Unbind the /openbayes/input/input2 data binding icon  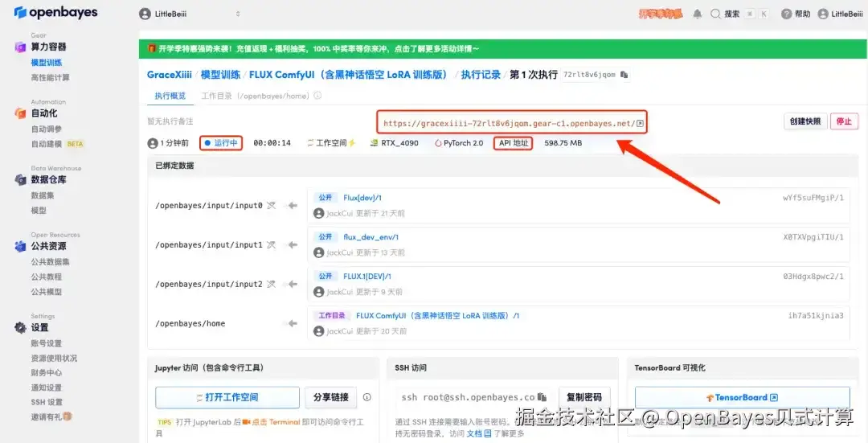[x=271, y=284]
